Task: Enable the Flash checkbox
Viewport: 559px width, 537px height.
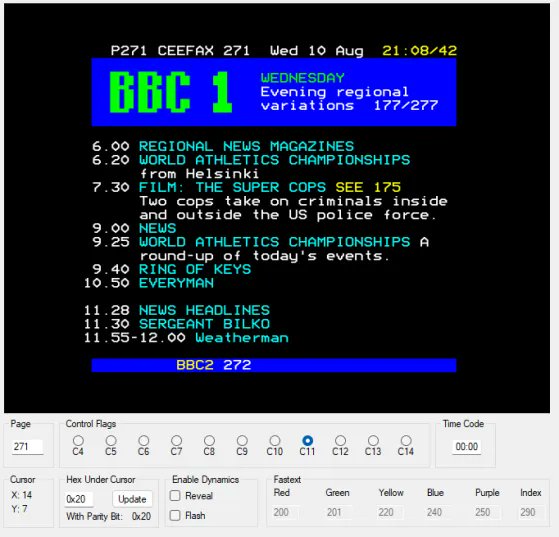Action: [x=175, y=515]
